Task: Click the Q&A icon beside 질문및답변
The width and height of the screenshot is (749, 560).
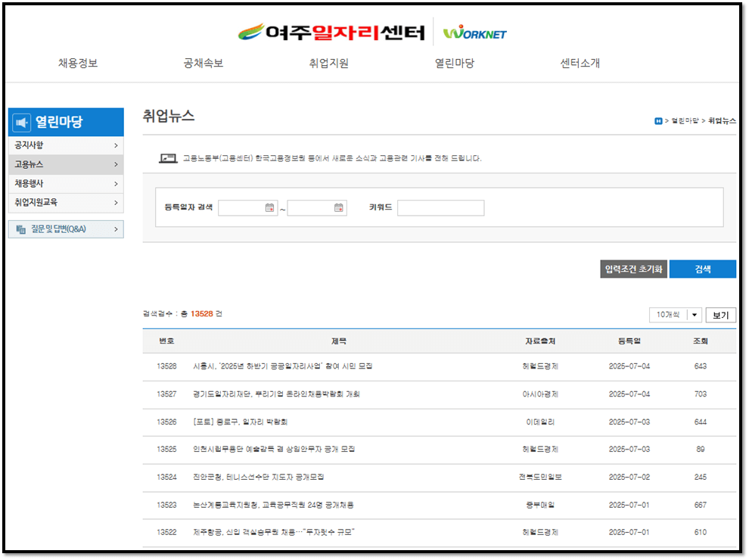Action: point(20,229)
